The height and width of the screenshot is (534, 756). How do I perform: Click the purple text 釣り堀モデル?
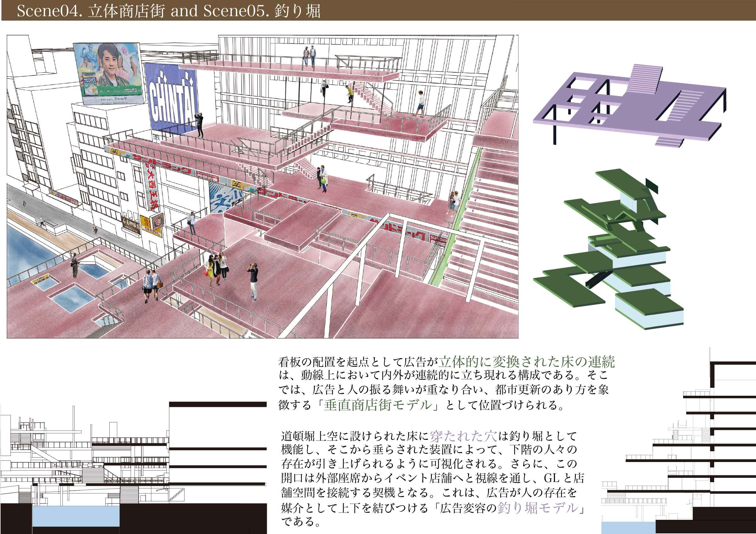click(x=538, y=508)
